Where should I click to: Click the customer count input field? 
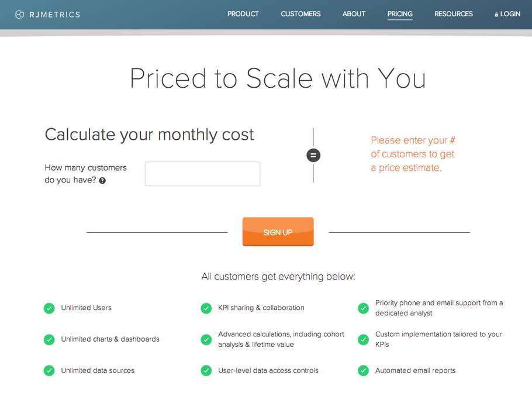202,174
